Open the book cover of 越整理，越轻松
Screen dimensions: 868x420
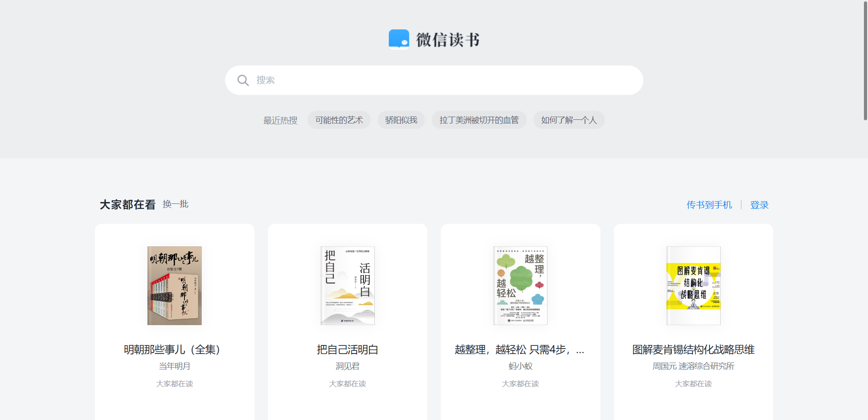pos(520,285)
